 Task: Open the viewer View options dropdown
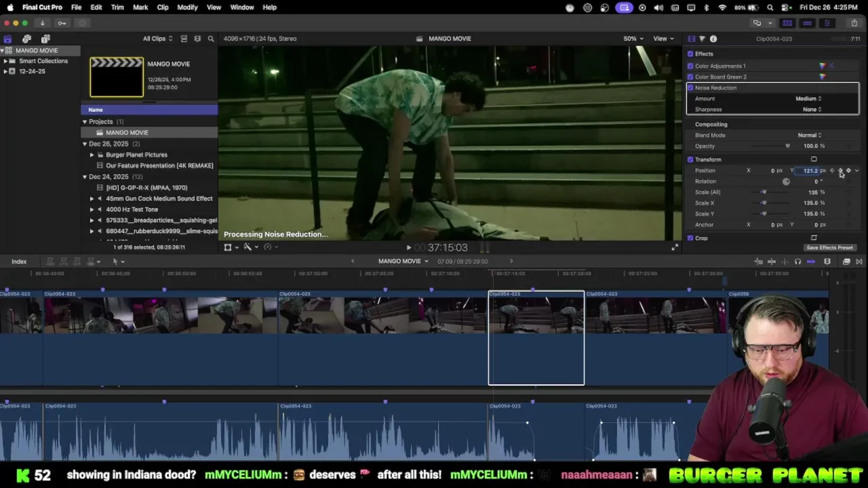pos(663,39)
